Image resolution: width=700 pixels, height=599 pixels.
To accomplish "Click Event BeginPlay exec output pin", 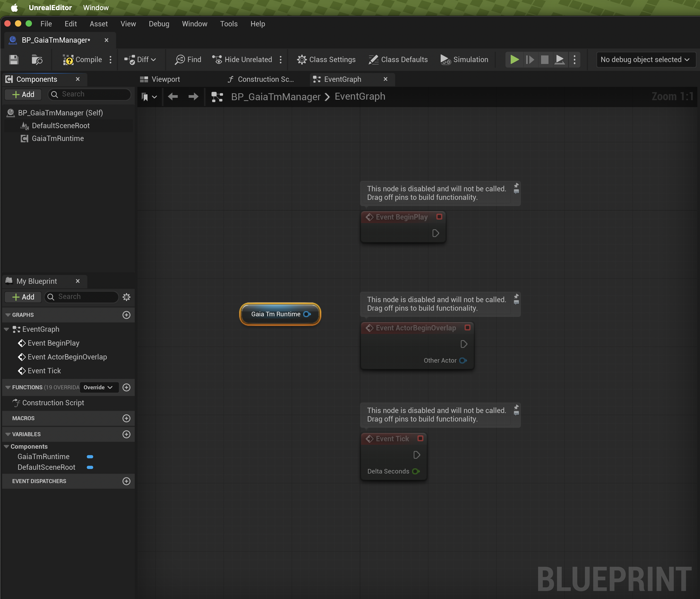I will click(436, 233).
